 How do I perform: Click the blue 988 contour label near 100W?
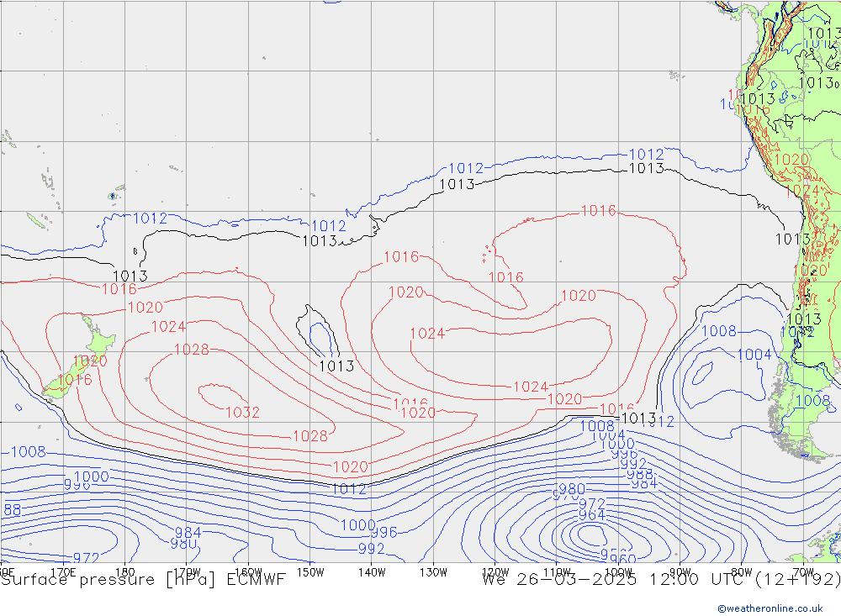[639, 475]
